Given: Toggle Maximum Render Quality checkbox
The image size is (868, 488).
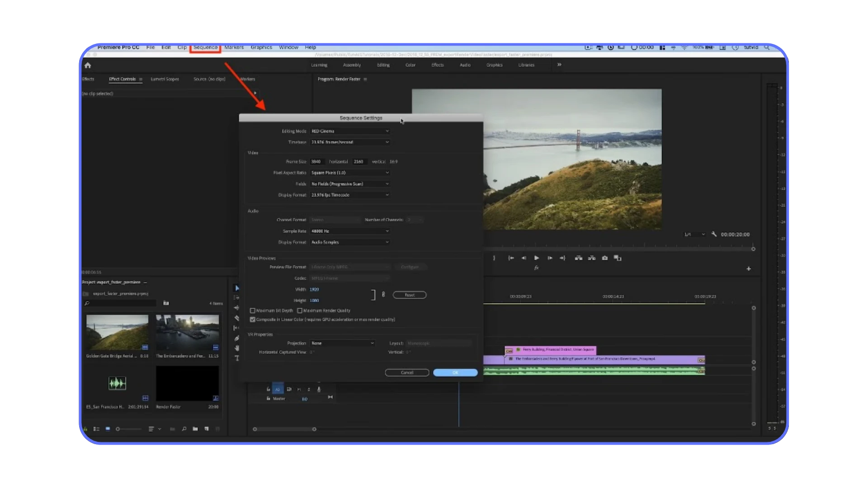Looking at the screenshot, I should [300, 310].
